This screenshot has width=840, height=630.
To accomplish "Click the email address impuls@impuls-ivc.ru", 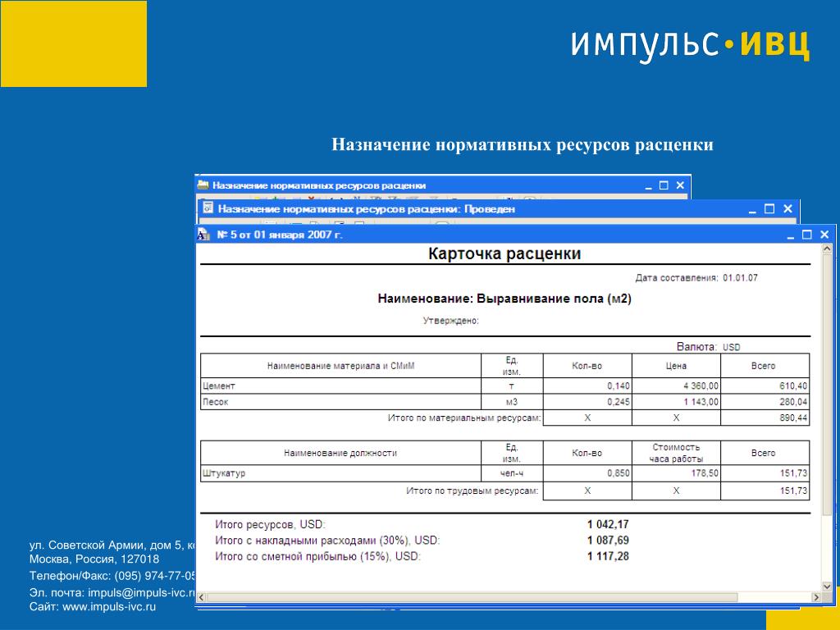I will click(142, 593).
